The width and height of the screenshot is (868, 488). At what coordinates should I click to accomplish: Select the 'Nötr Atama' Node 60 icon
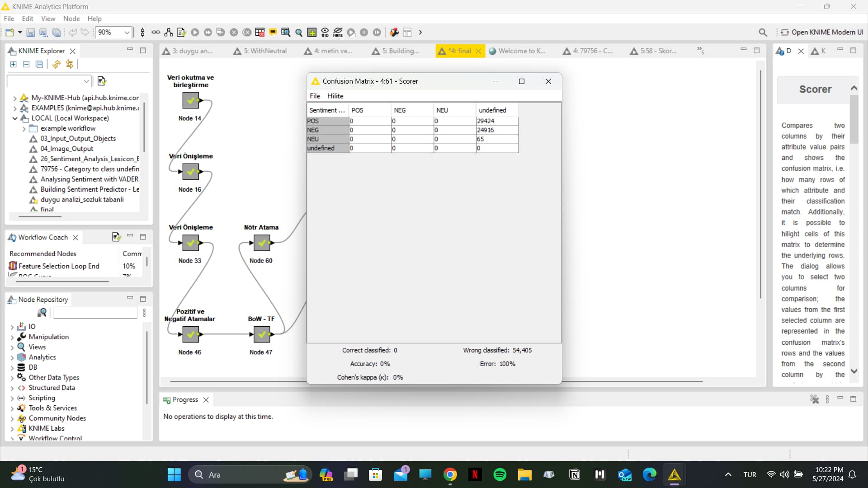pos(262,243)
